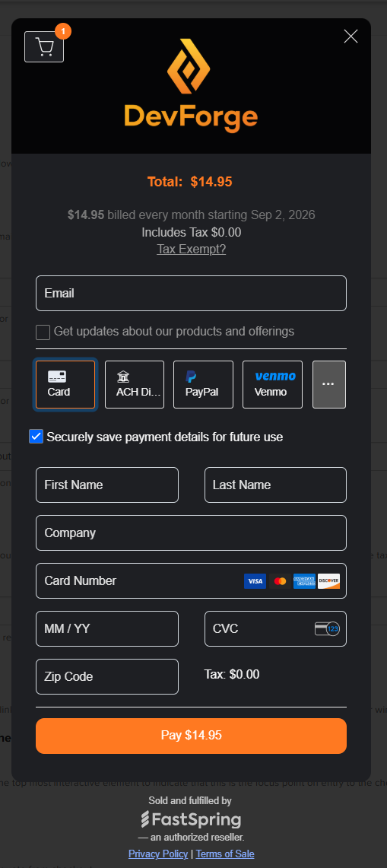The image size is (387, 868).
Task: Select PayPal as payment method
Action: pos(203,385)
